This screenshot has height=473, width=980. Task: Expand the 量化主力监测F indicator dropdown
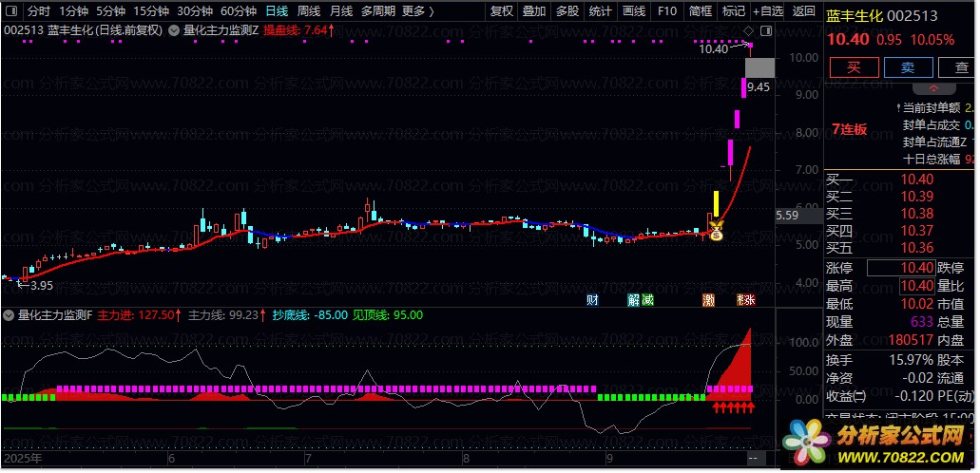(10, 315)
